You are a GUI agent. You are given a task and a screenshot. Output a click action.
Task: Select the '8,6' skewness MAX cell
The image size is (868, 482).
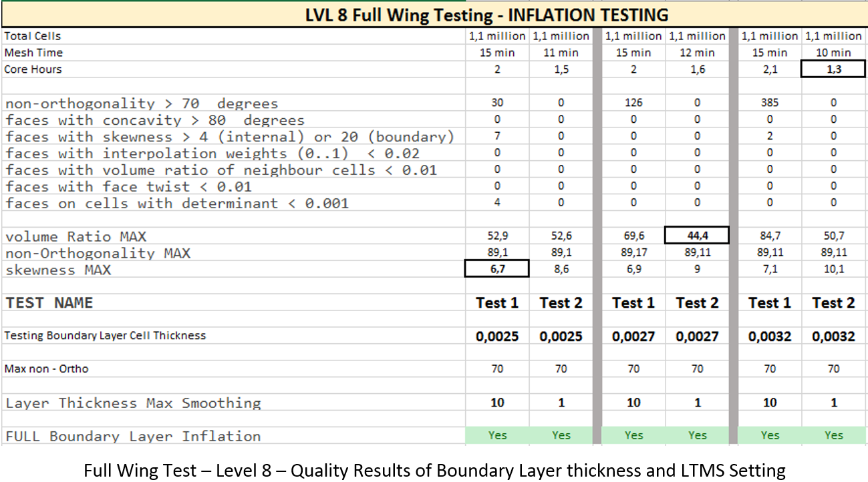click(561, 269)
